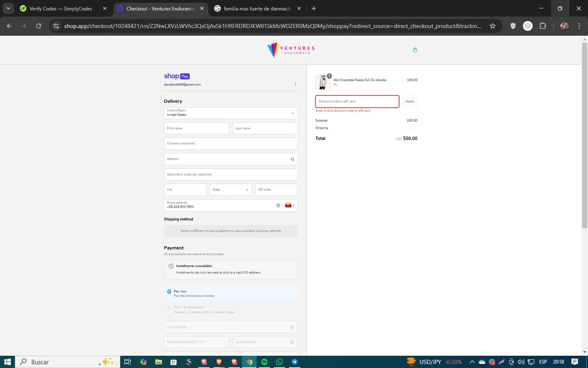
Task: Click the Installments unavailable info icon
Action: pyautogui.click(x=171, y=266)
